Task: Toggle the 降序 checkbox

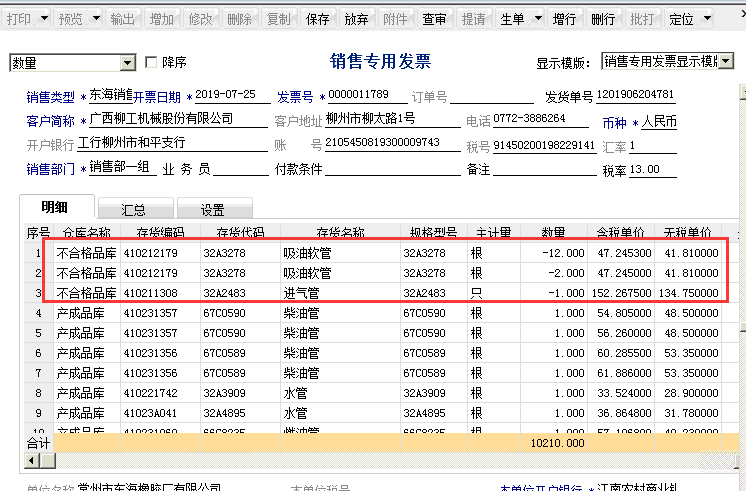Action: click(x=151, y=62)
